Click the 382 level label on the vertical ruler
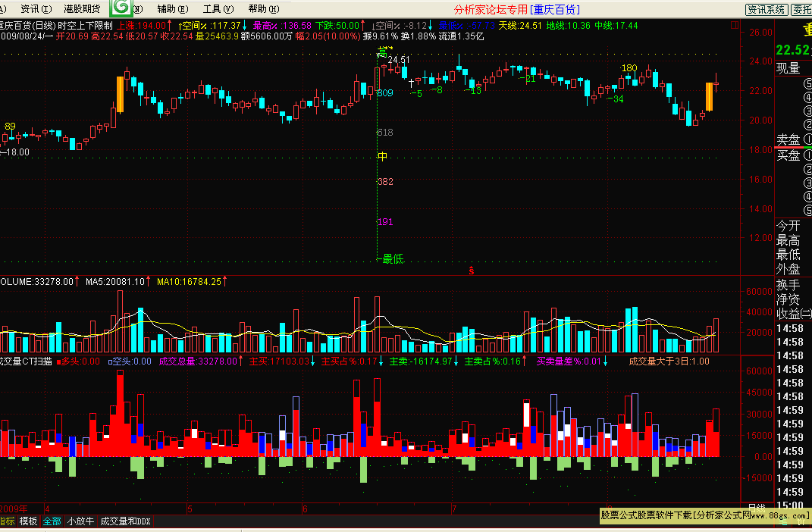The width and height of the screenshot is (812, 532). [385, 182]
